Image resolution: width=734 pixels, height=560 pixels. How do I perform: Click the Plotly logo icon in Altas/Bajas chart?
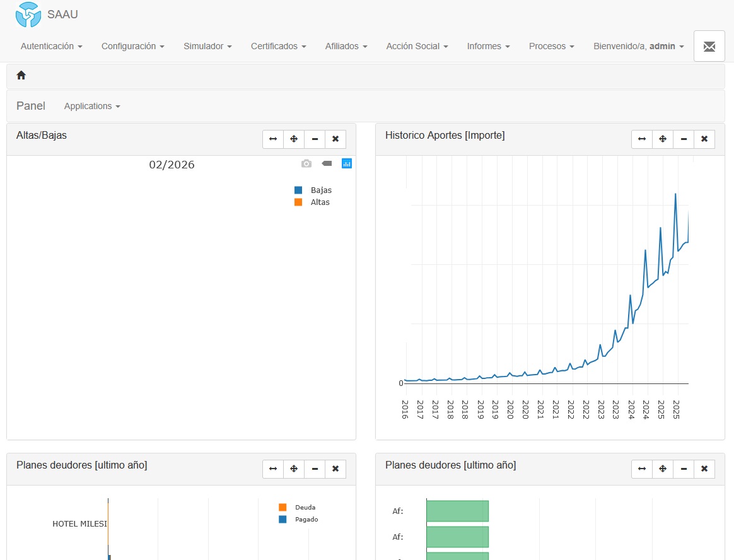(x=347, y=163)
